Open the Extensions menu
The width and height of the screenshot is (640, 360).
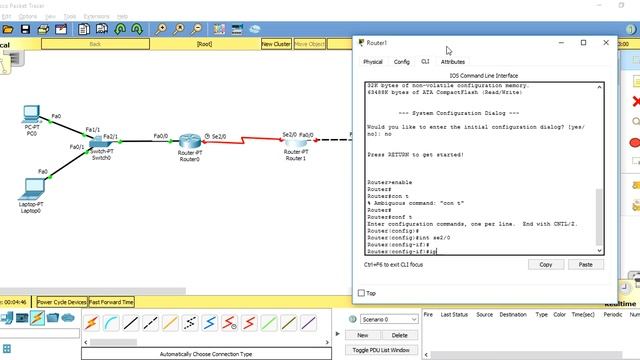pyautogui.click(x=96, y=16)
